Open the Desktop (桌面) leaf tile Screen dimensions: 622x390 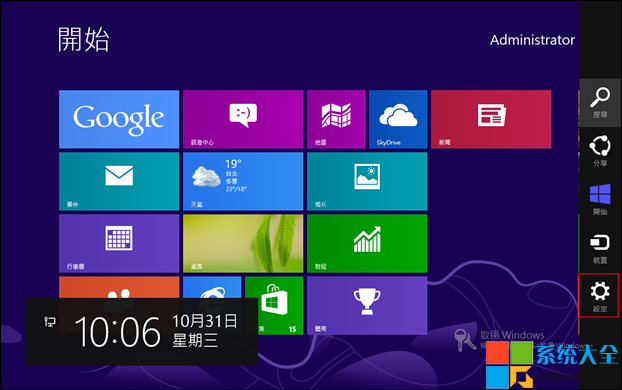tap(243, 243)
